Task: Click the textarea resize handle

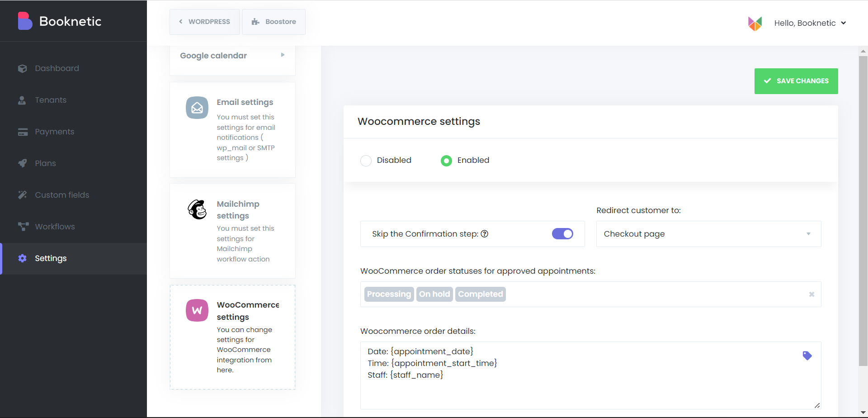Action: 817,405
